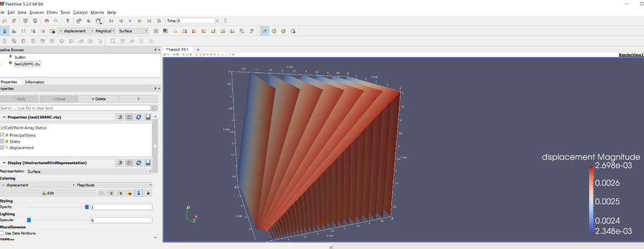Click Delete button
Viewport: 644px width, 249px height.
pyautogui.click(x=98, y=99)
